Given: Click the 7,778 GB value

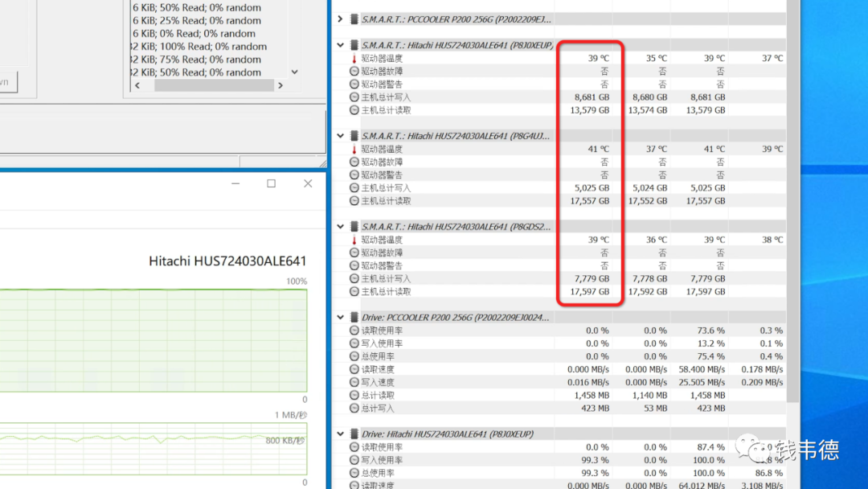Looking at the screenshot, I should pos(650,278).
